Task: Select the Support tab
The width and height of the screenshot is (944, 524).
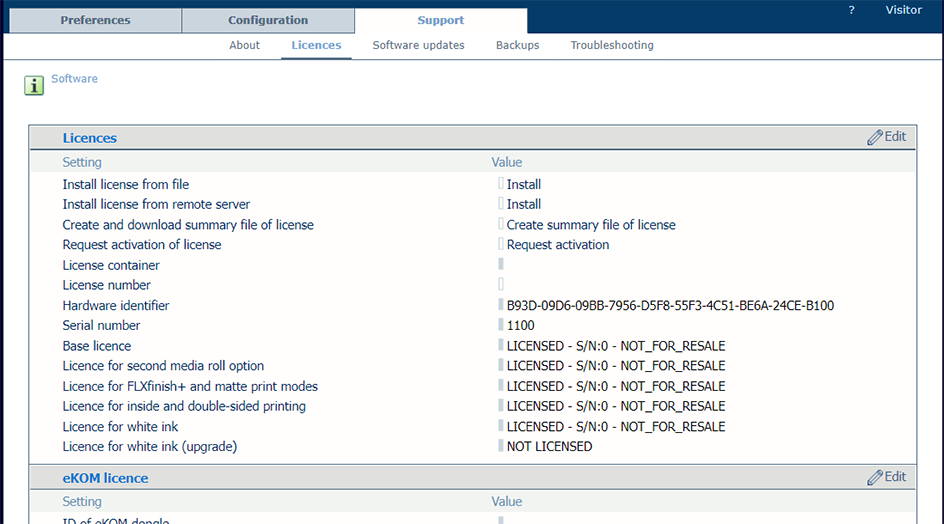Action: [440, 21]
